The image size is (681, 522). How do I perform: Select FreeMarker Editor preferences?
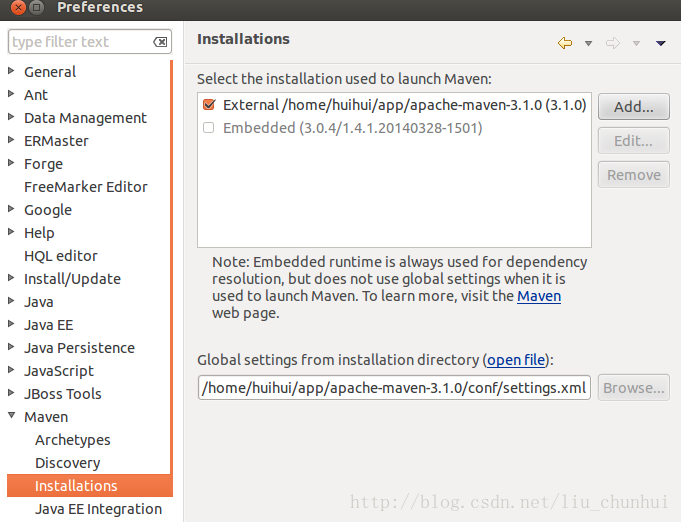pyautogui.click(x=86, y=187)
